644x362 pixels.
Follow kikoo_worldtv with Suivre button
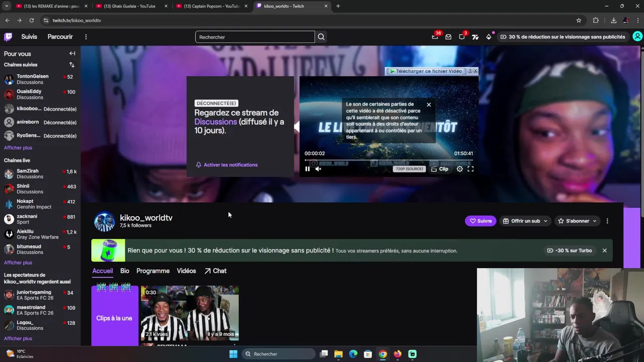[480, 221]
